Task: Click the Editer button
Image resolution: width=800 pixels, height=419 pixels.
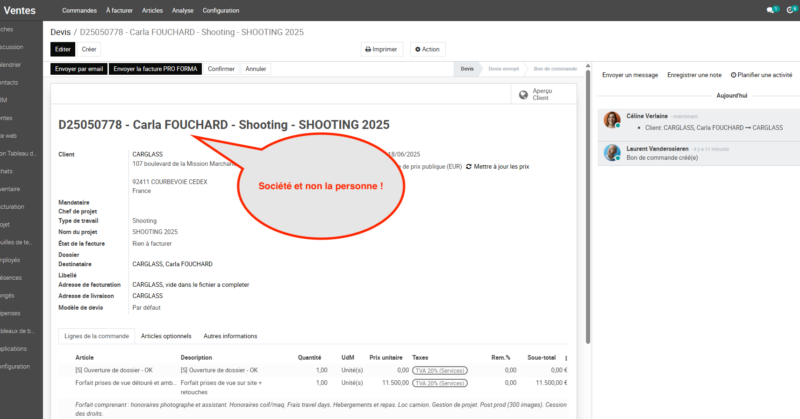Action: (x=63, y=49)
